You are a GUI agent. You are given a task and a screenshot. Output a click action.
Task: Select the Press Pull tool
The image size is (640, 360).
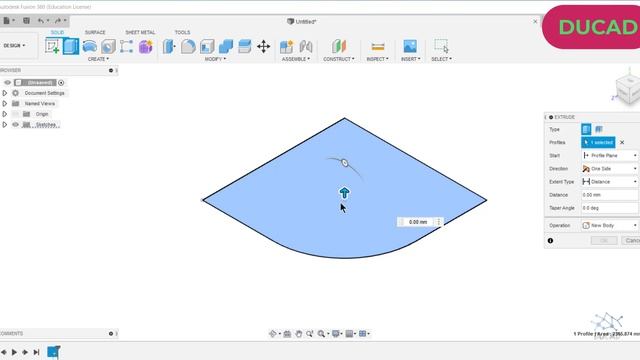point(169,47)
